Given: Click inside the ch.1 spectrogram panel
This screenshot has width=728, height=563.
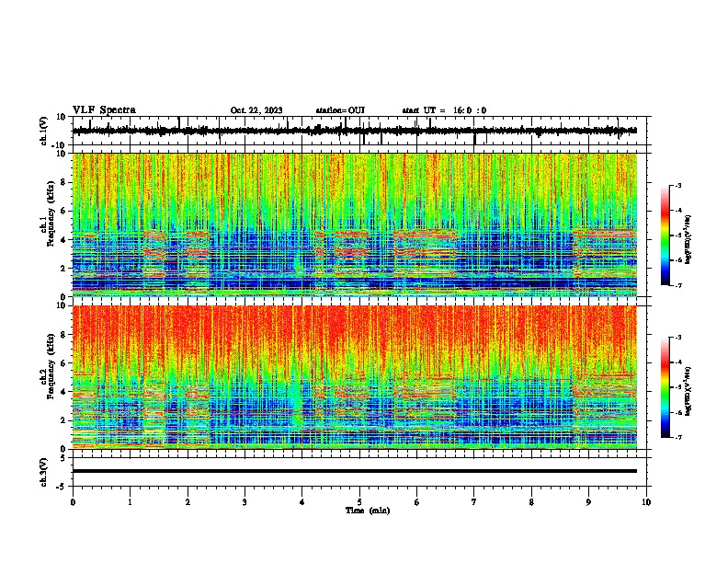Looking at the screenshot, I should [x=355, y=224].
